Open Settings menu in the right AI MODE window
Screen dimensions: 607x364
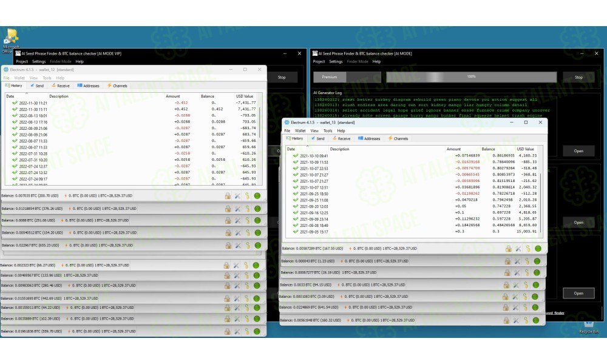[336, 61]
